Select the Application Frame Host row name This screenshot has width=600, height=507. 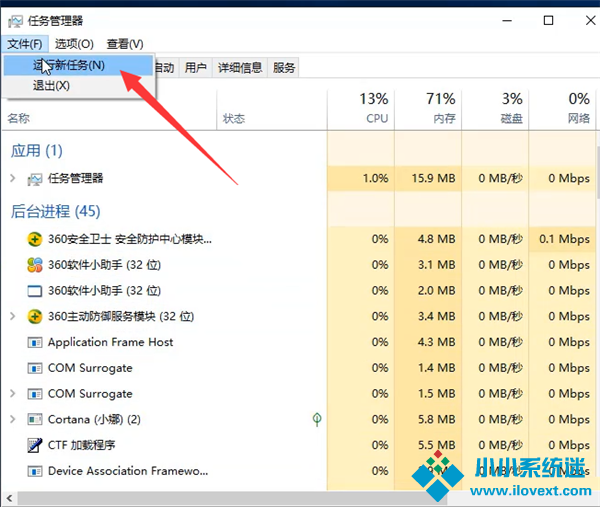pyautogui.click(x=111, y=342)
